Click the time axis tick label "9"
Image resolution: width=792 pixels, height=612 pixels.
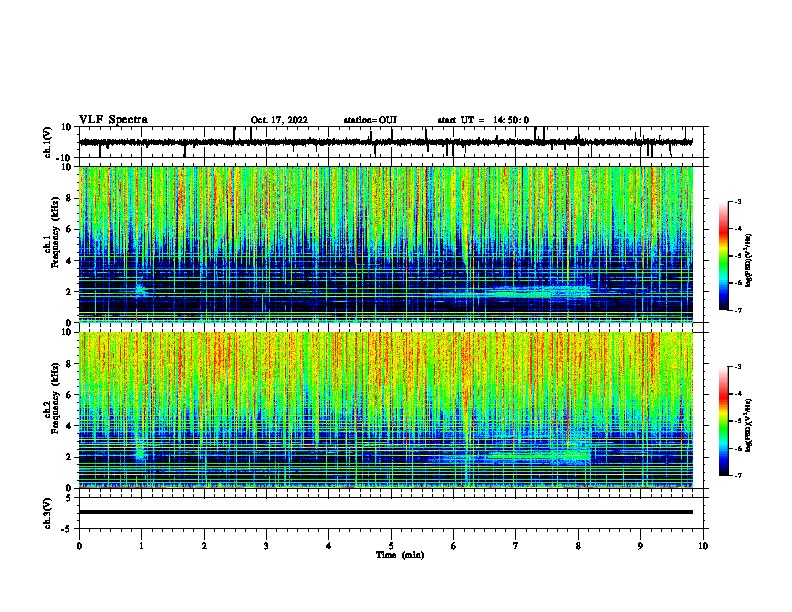(x=640, y=546)
